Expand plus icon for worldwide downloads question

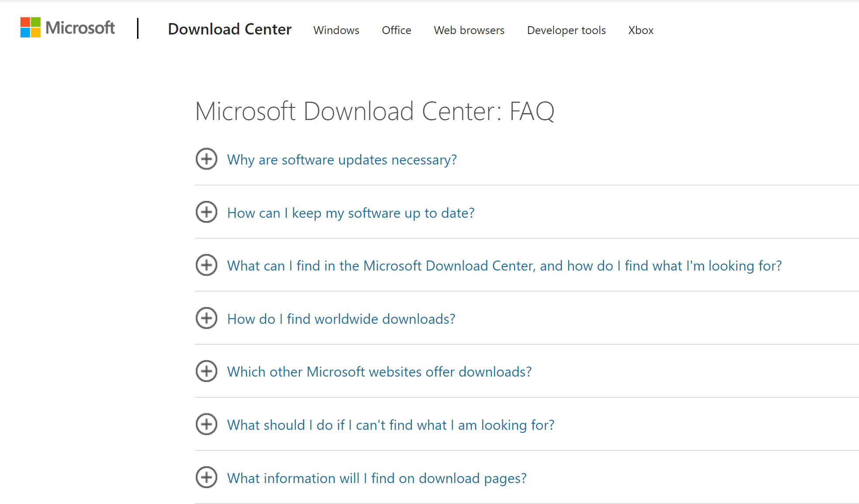pyautogui.click(x=206, y=318)
